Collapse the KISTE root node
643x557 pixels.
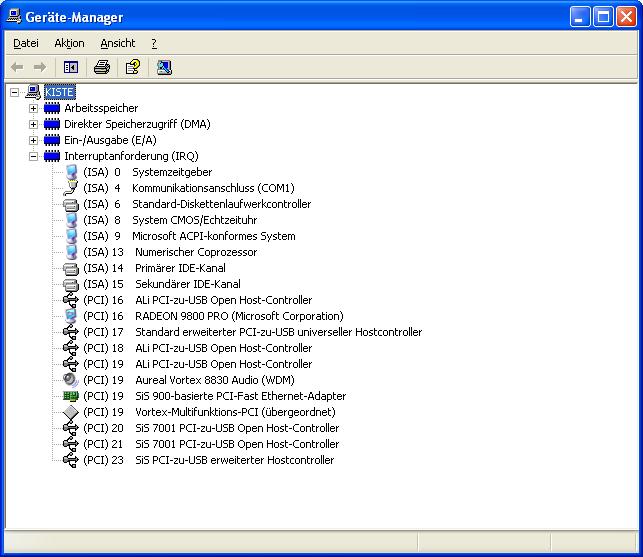coord(14,92)
